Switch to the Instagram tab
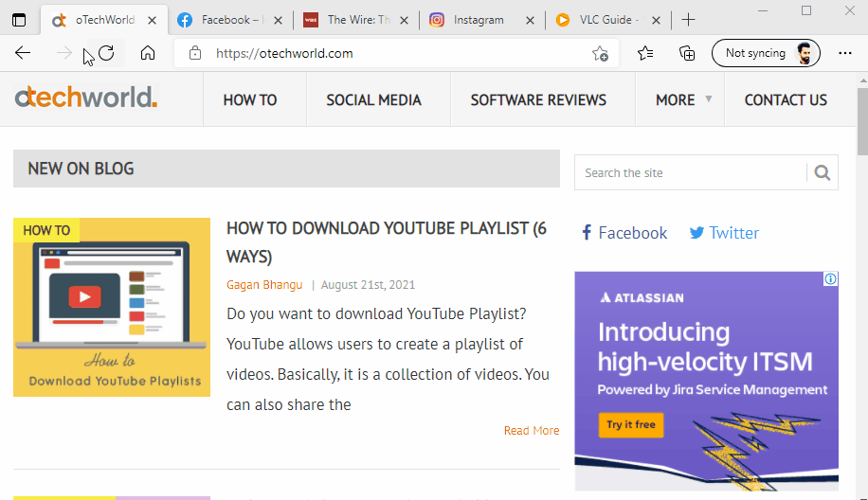 point(481,20)
